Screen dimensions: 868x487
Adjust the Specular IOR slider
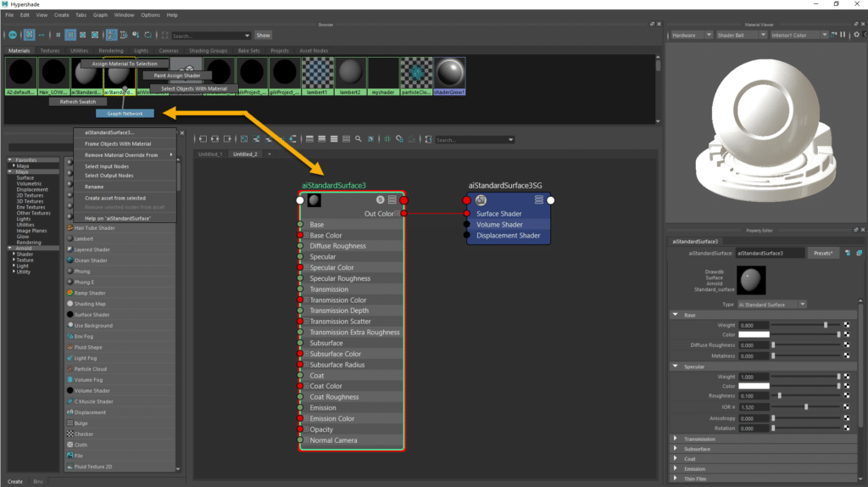(x=806, y=407)
